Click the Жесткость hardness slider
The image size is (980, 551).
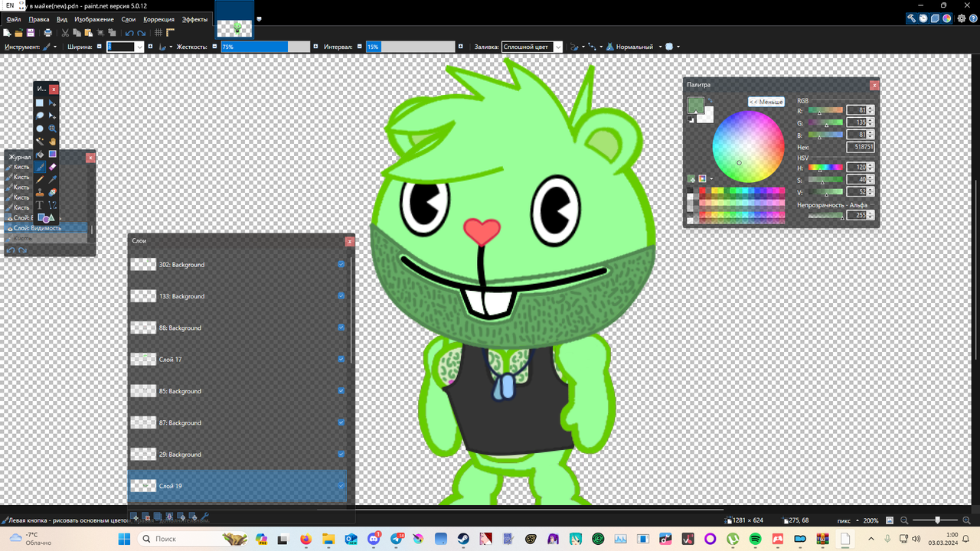266,47
